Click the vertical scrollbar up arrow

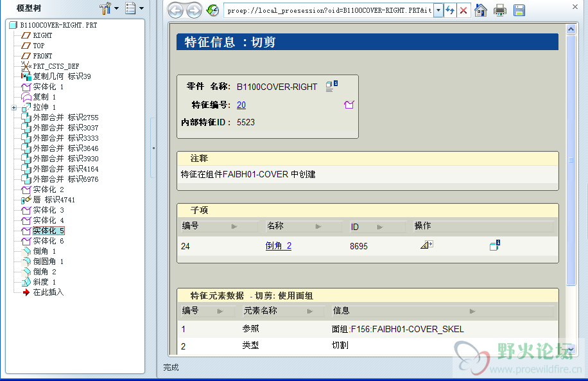click(x=571, y=30)
